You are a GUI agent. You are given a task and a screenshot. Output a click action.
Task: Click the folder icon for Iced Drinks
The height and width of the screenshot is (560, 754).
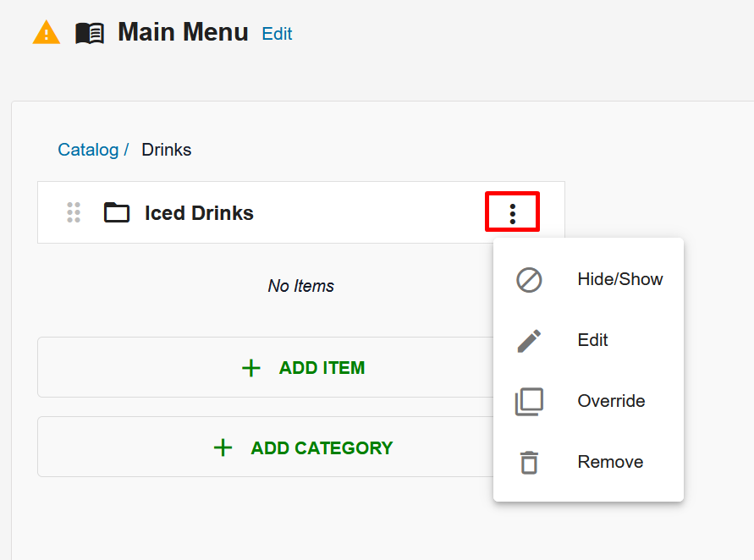coord(117,212)
